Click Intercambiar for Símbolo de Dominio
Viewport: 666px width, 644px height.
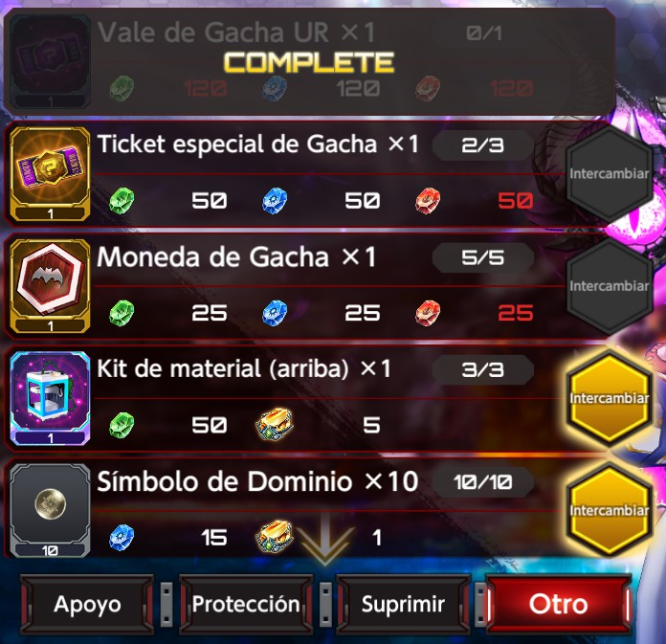[x=610, y=510]
